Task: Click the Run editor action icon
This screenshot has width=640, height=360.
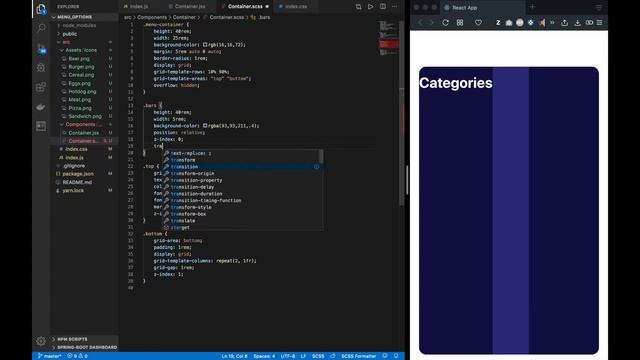Action: [x=370, y=7]
